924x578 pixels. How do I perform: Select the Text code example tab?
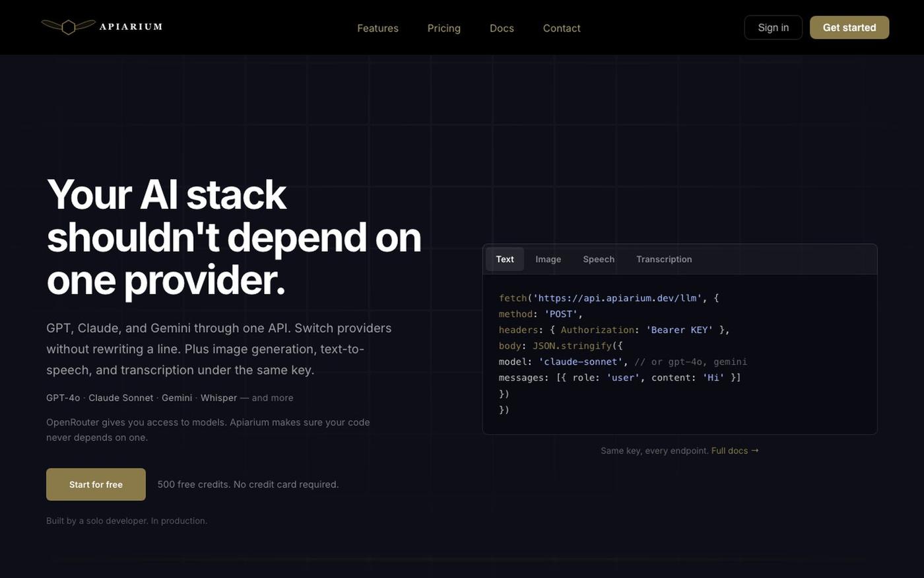pyautogui.click(x=505, y=259)
